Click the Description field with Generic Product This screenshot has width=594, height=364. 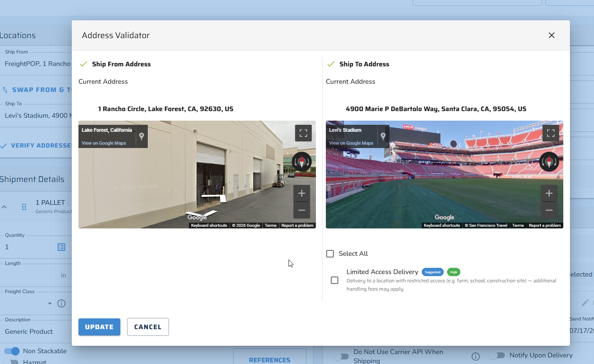(x=37, y=332)
